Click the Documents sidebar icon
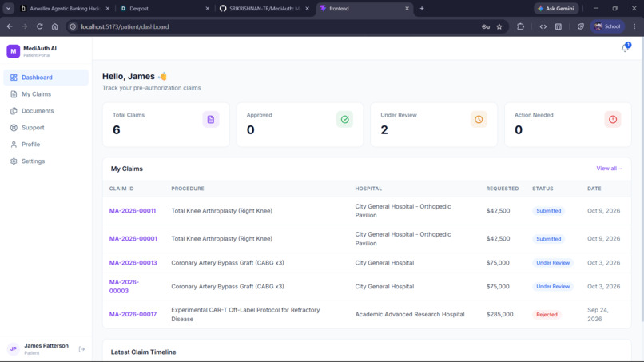644x362 pixels. click(x=14, y=111)
